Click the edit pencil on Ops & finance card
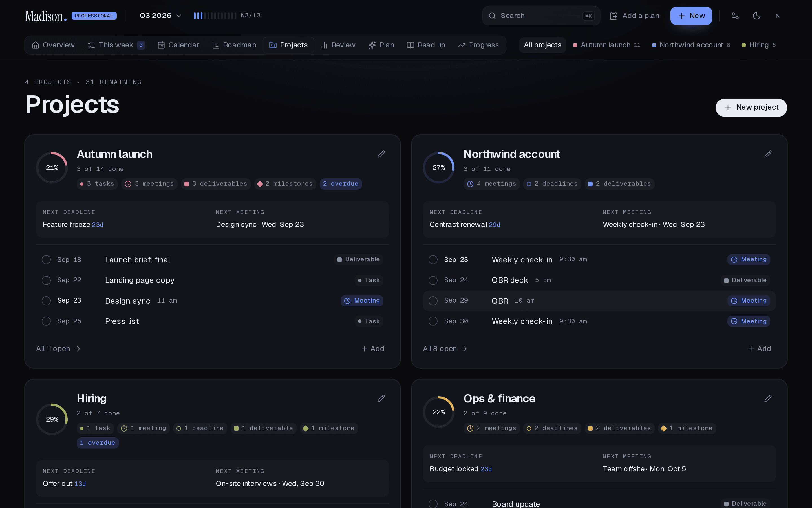This screenshot has height=508, width=812. [x=768, y=398]
